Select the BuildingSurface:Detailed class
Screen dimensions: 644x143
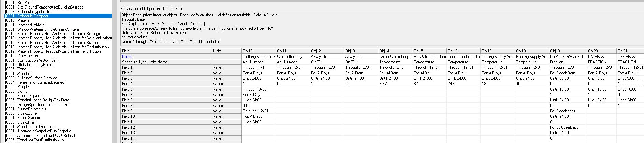point(37,78)
